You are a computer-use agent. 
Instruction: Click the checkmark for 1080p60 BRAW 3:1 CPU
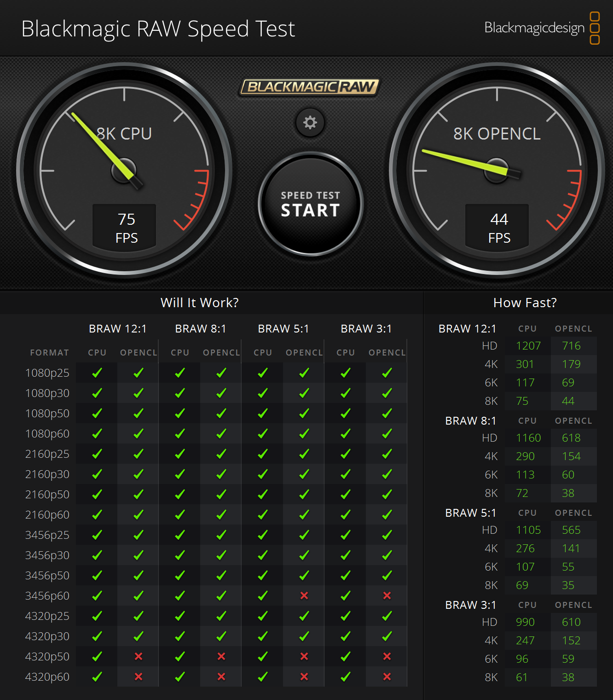[346, 433]
